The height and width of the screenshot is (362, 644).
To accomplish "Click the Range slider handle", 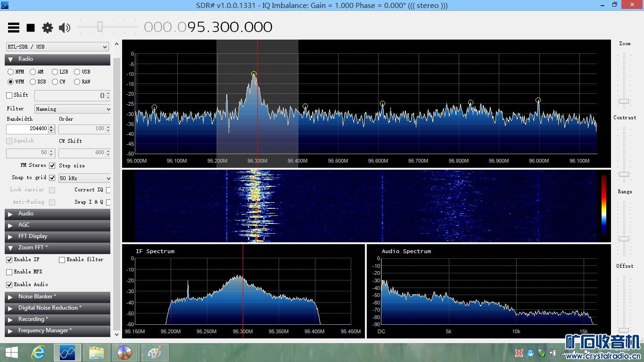I will tap(624, 239).
